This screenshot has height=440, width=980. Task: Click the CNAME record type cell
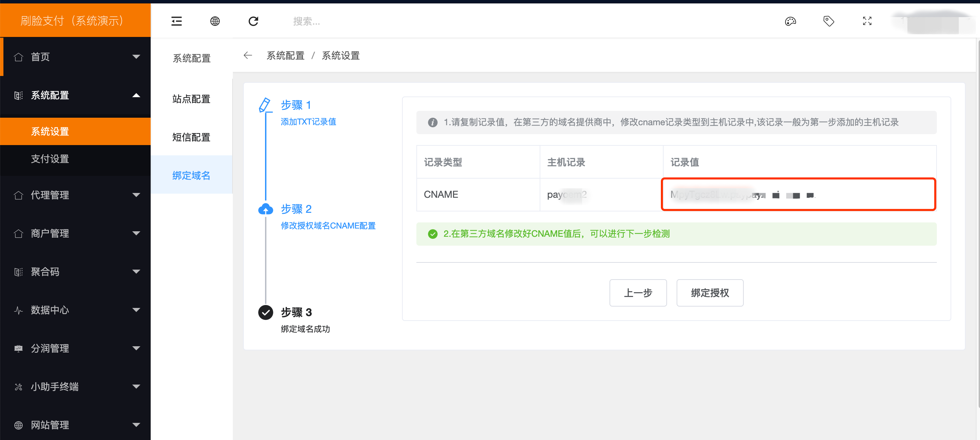coord(478,194)
